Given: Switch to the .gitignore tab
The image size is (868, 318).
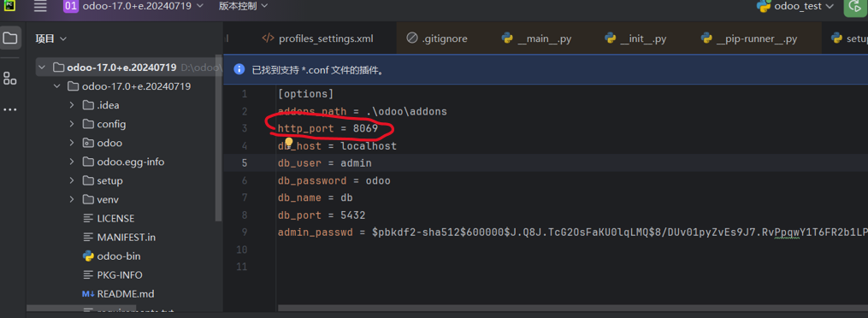Looking at the screenshot, I should tap(437, 38).
